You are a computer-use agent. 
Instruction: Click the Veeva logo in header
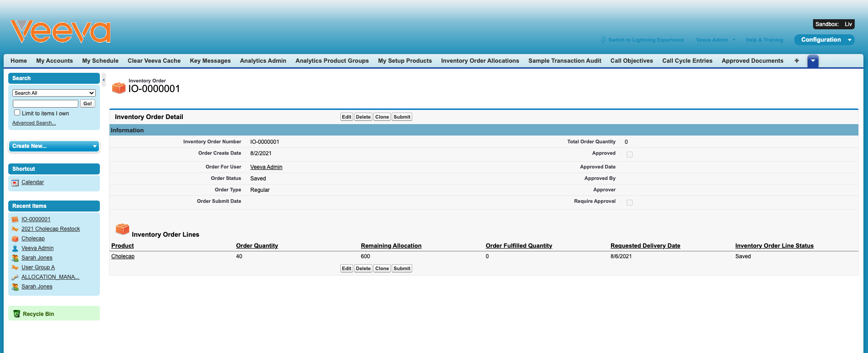[x=60, y=32]
